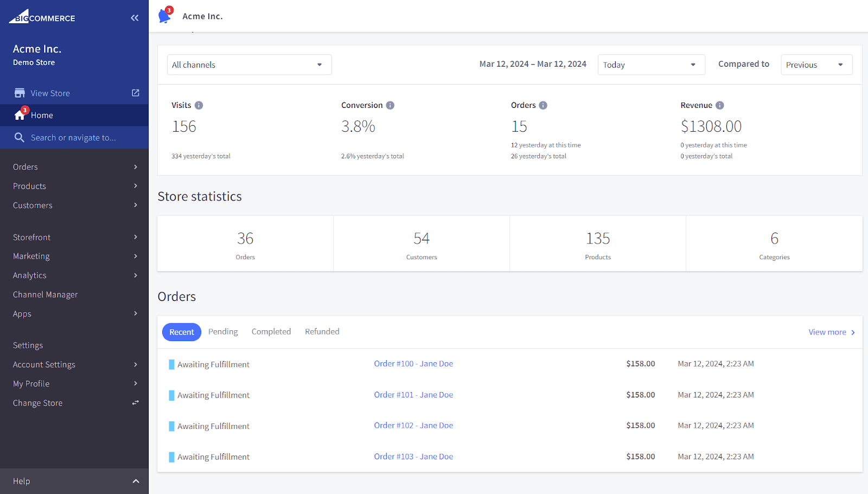868x494 pixels.
Task: Click the Orders metric info icon
Action: point(543,105)
